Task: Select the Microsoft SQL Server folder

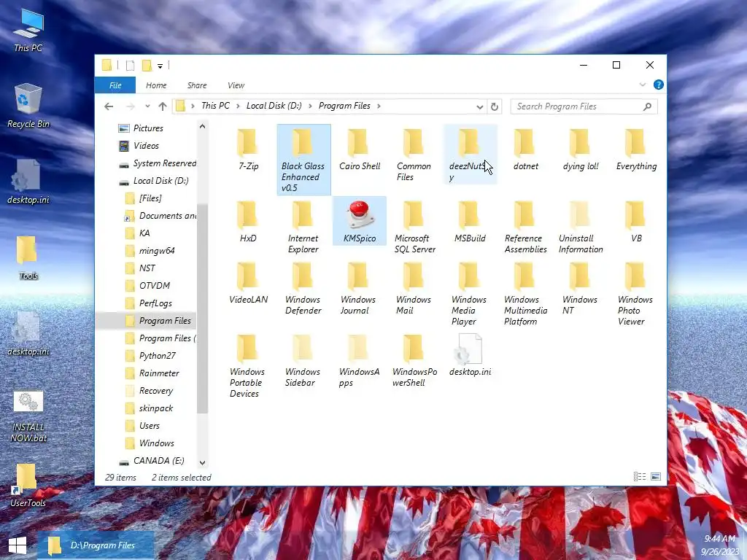Action: coord(414,227)
